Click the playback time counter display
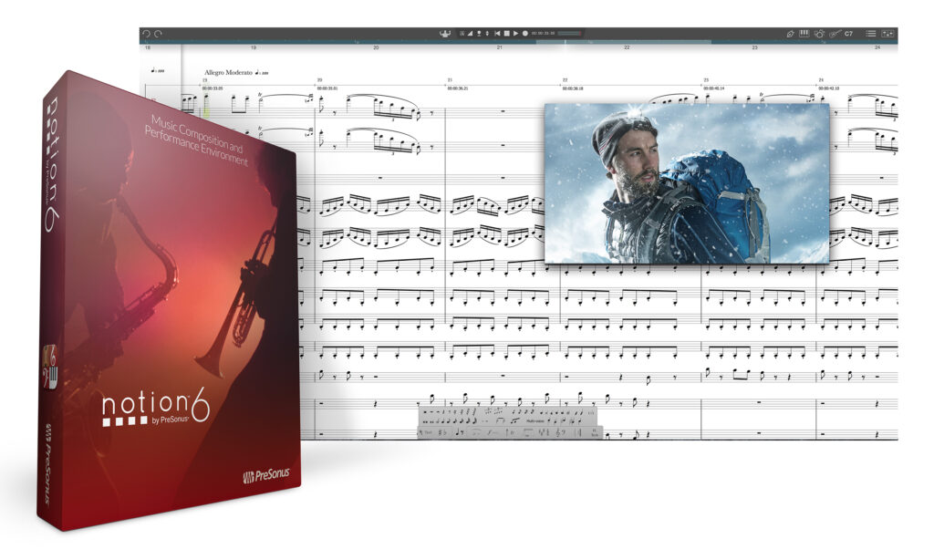Viewport: 934px width, 560px height. (x=544, y=34)
